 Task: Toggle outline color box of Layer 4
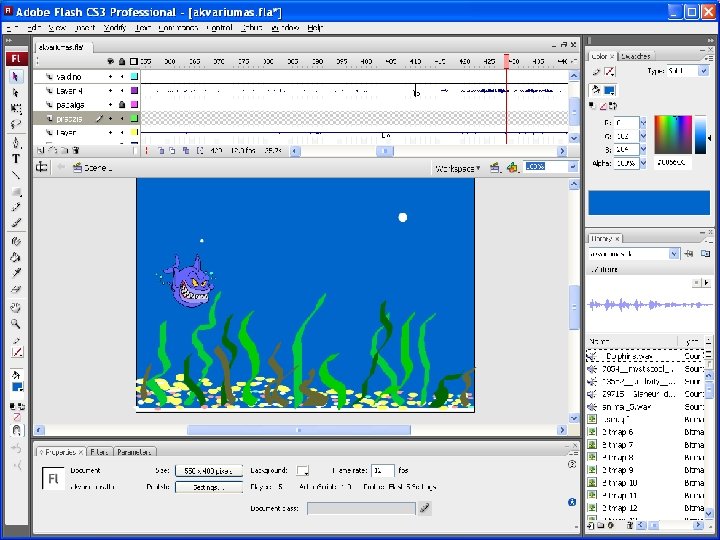tap(135, 90)
